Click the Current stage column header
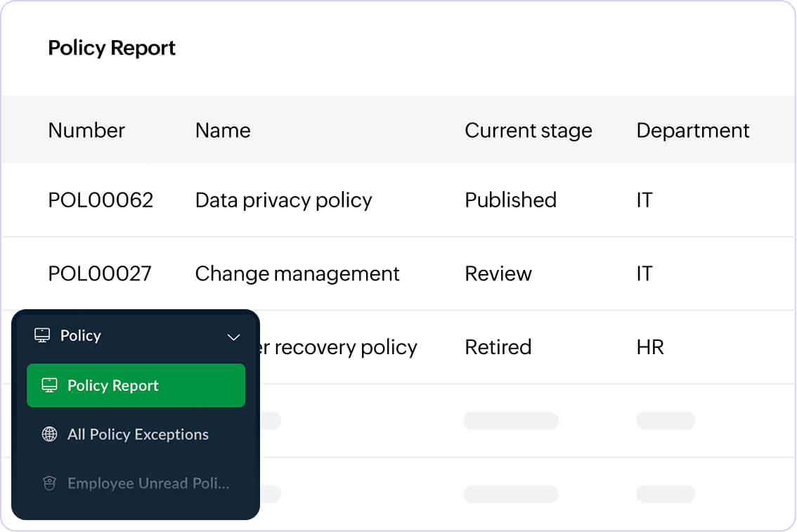This screenshot has width=797, height=532. [529, 131]
